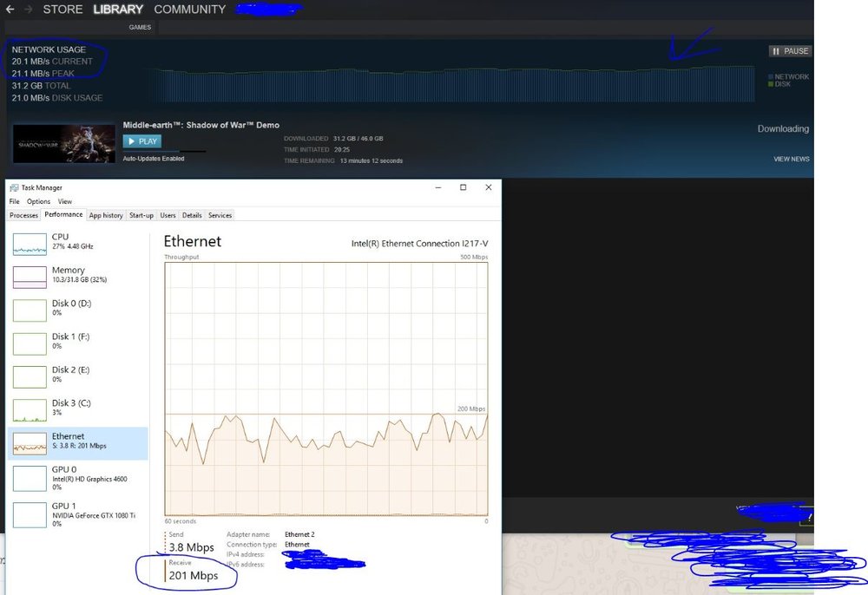Select the Ethernet item in sidebar
Screen dimensions: 868x595
coord(78,443)
